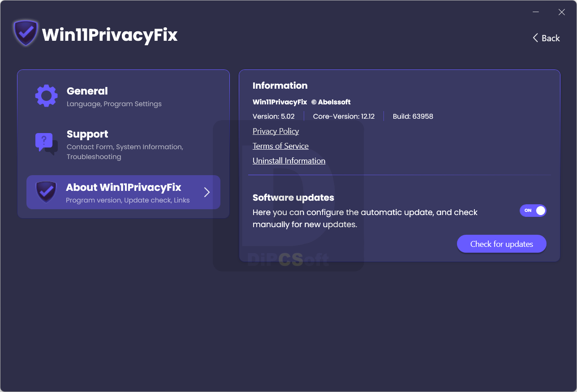Open the General settings section
This screenshot has height=392, width=577.
click(x=123, y=96)
